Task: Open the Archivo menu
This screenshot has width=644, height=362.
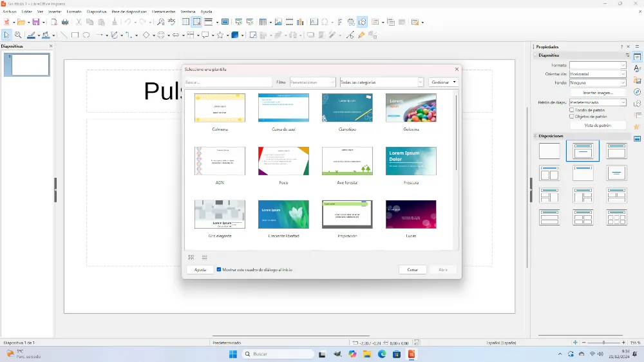Action: tap(10, 12)
